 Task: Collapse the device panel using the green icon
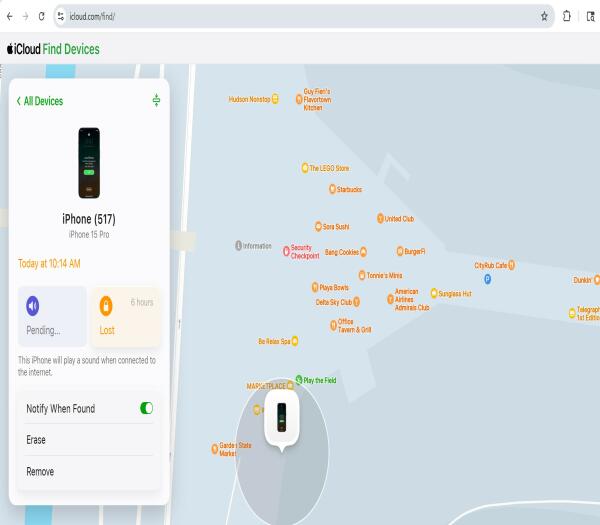(156, 100)
